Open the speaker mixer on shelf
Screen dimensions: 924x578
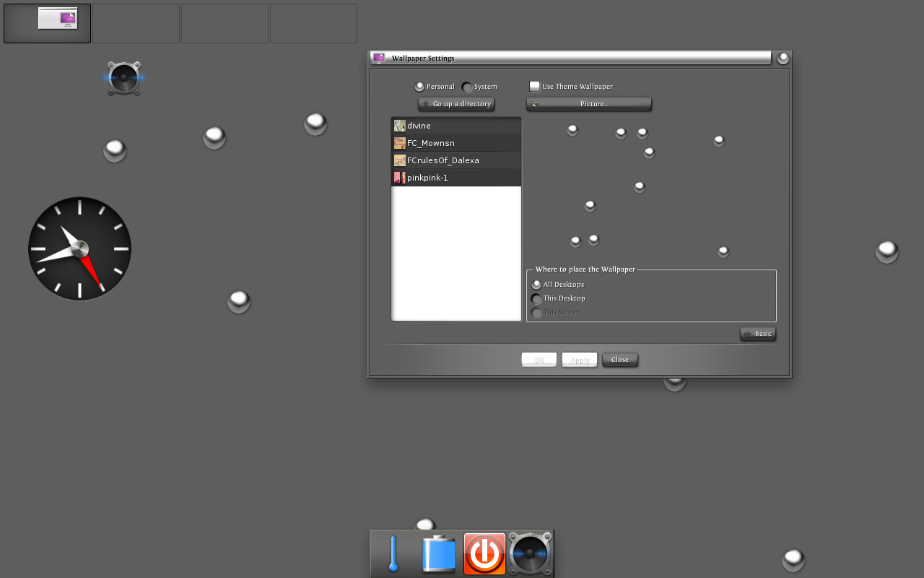click(x=530, y=554)
